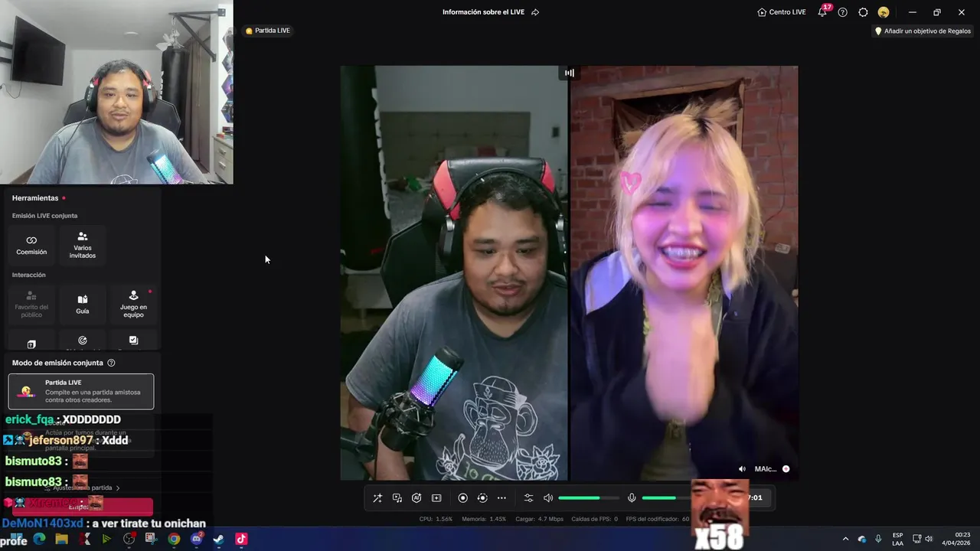Screen dimensions: 980x551
Task: Click the Partida LIVE status badge
Action: 268,31
